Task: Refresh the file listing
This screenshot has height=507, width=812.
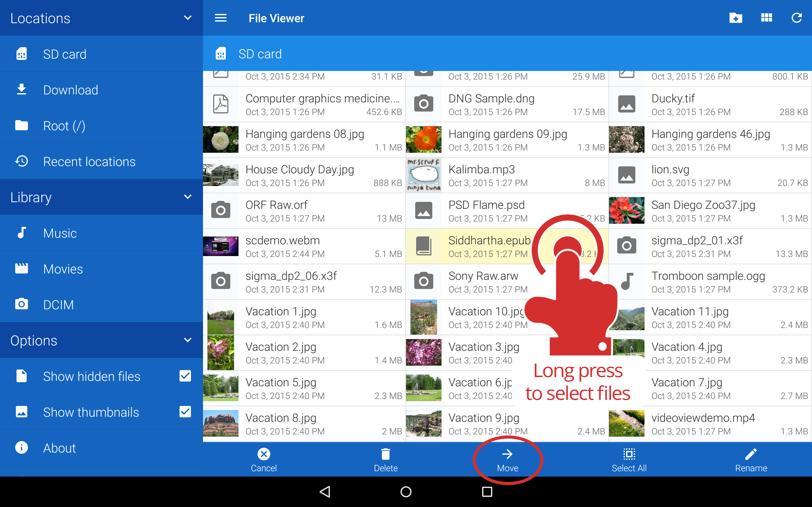Action: coord(797,18)
